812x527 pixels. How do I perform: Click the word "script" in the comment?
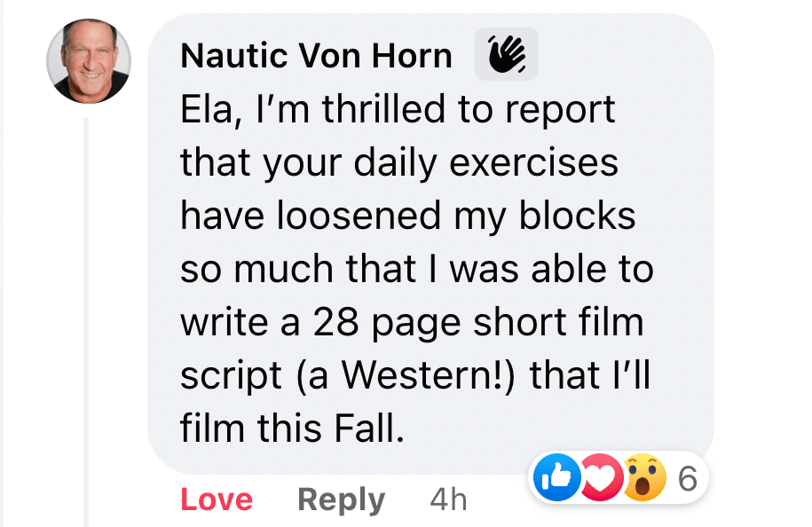229,376
